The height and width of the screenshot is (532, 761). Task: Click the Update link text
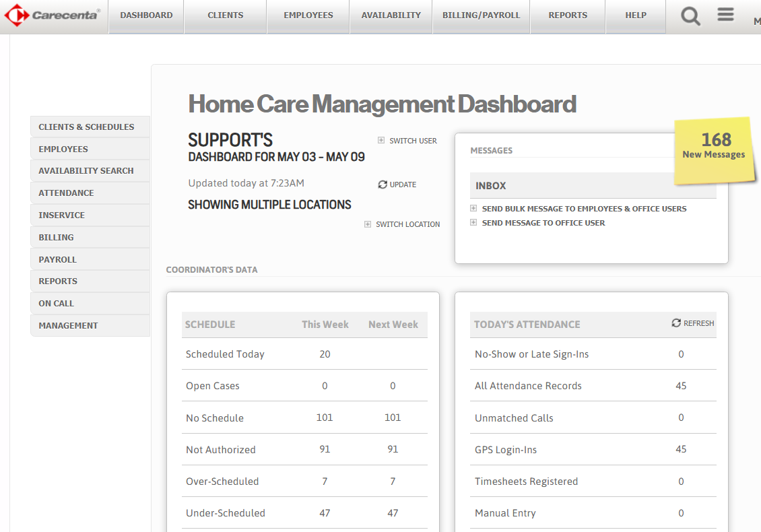pyautogui.click(x=403, y=185)
